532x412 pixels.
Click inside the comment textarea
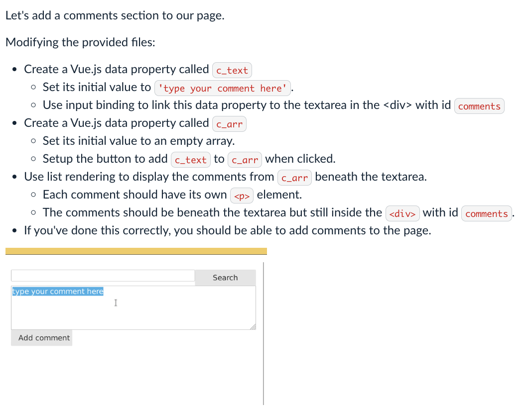click(x=133, y=308)
